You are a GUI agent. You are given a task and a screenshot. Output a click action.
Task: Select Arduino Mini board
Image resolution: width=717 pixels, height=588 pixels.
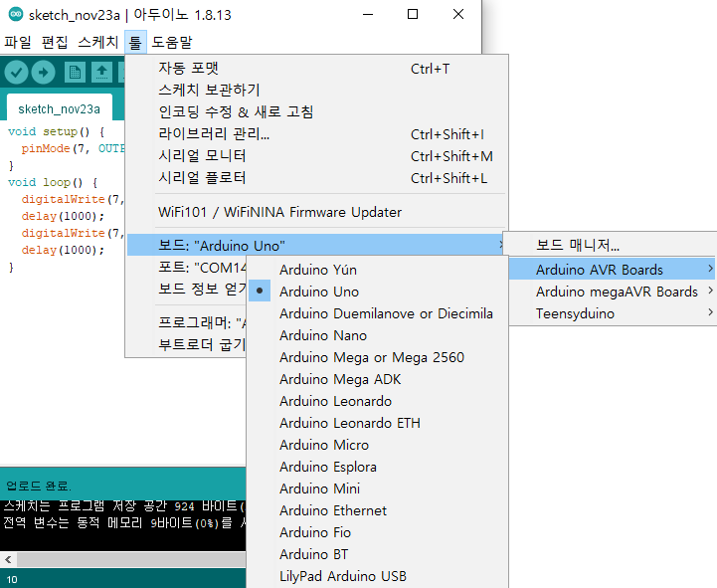(x=377, y=489)
